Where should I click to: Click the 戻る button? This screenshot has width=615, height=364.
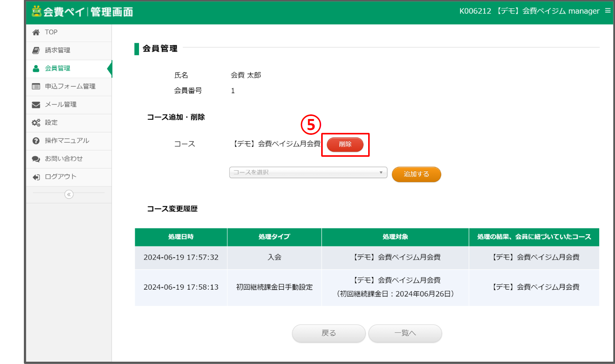[329, 333]
